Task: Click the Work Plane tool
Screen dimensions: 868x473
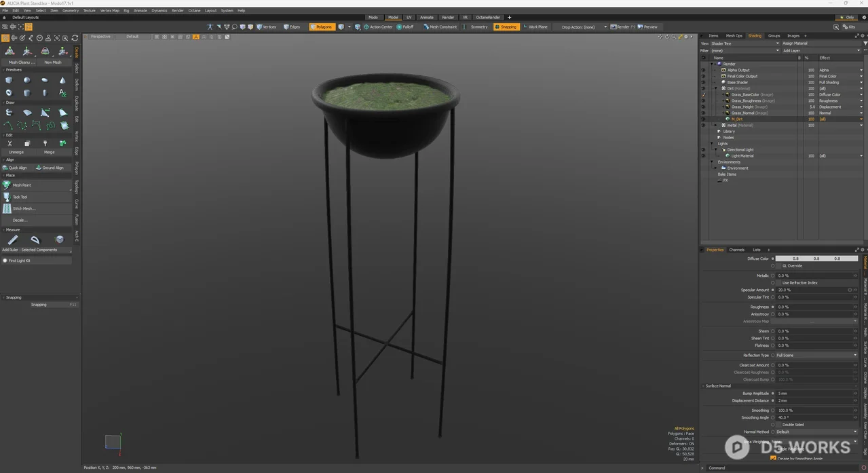Action: (535, 27)
